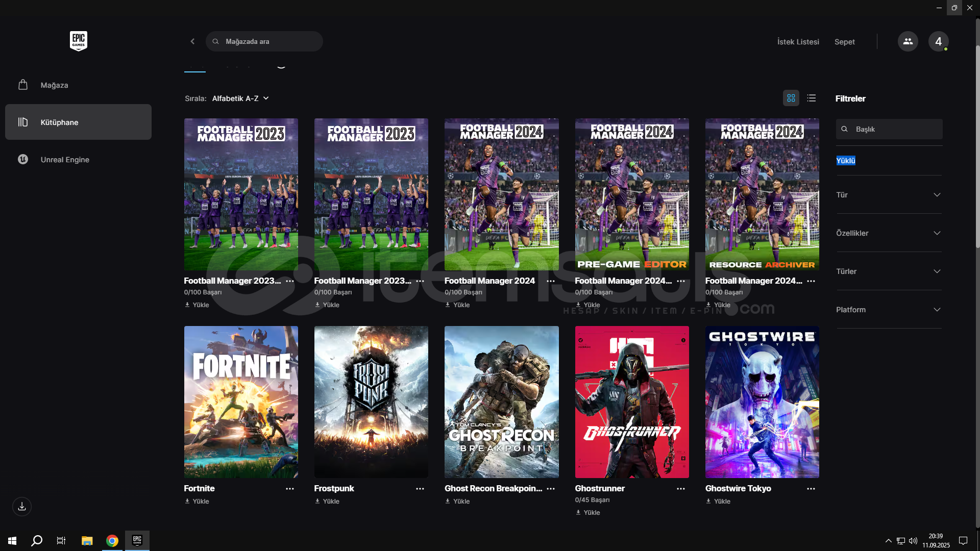The image size is (980, 551).
Task: Click the taskbar clock showing 20:39
Action: [936, 541]
